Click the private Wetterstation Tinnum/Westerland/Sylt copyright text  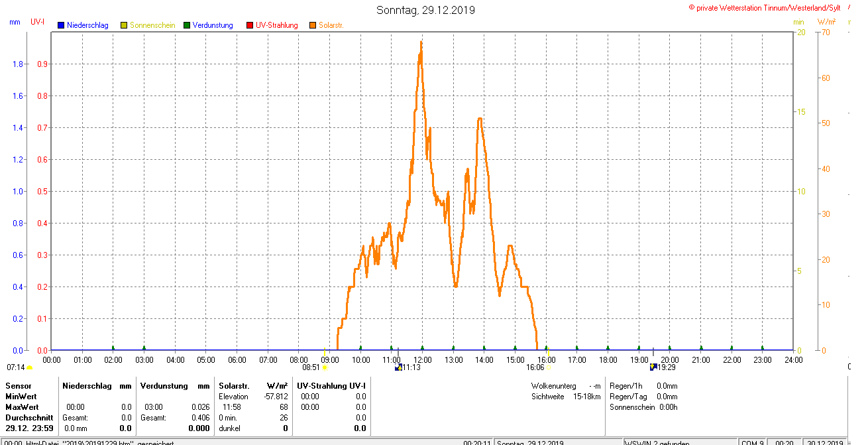[765, 7]
